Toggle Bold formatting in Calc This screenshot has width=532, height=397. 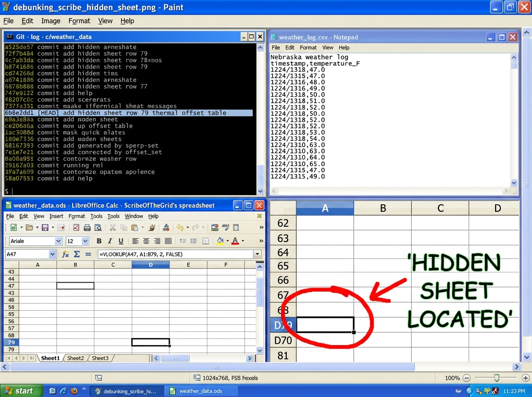[x=99, y=241]
